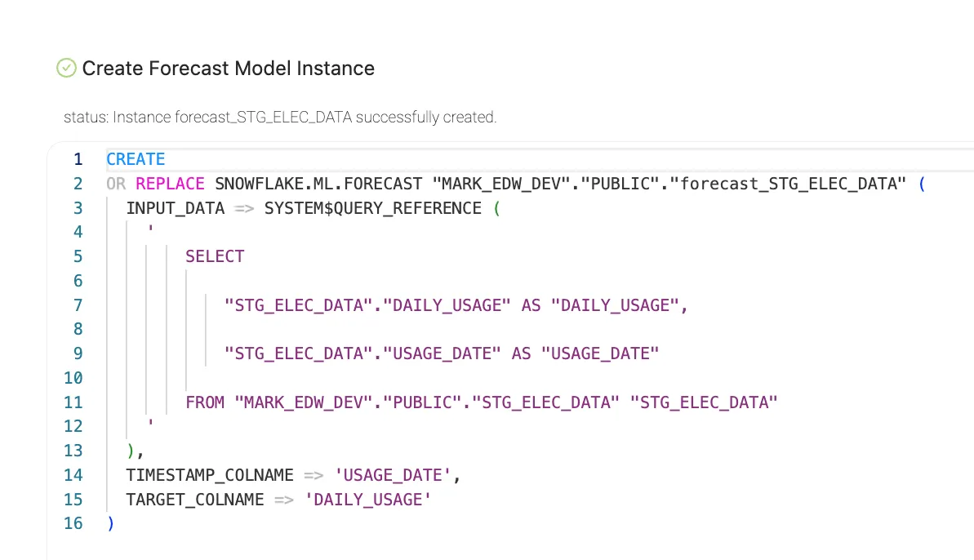Image resolution: width=974 pixels, height=560 pixels.
Task: Click TARGET_COLNAME parameter on line 15
Action: [x=195, y=500]
